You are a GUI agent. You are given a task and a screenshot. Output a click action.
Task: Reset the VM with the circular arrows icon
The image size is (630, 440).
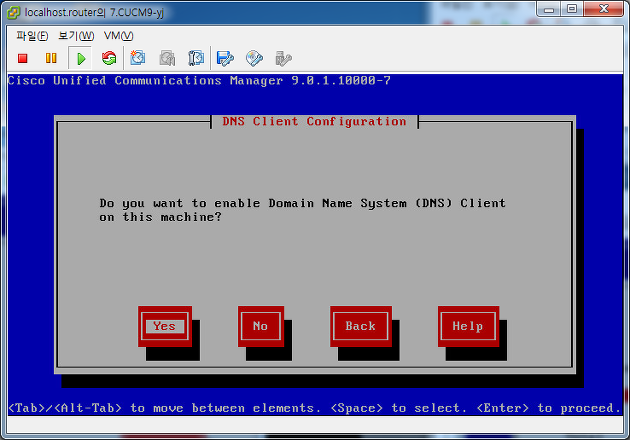[109, 58]
